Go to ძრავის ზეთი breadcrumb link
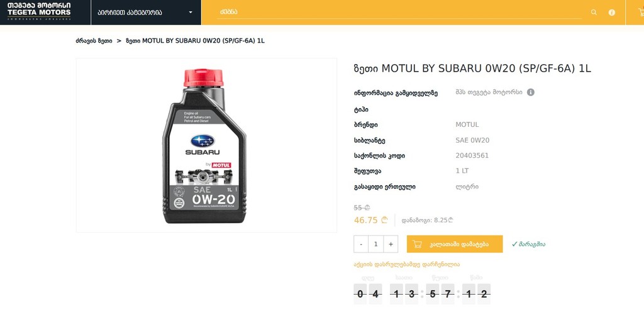644x316 pixels. (94, 41)
